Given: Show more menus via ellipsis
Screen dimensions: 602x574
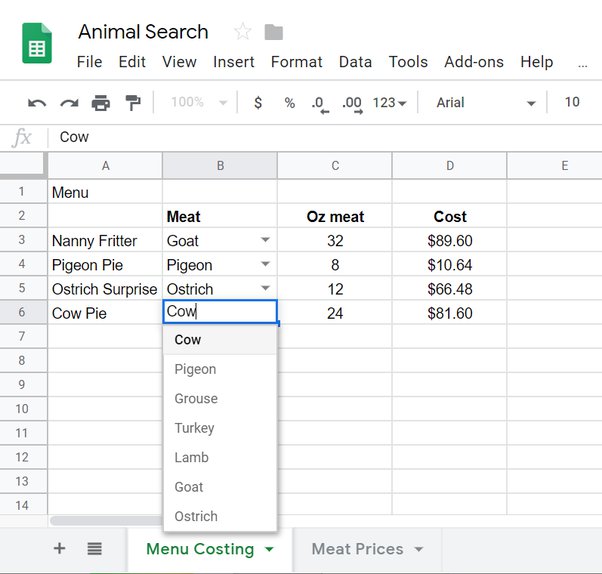Looking at the screenshot, I should [582, 65].
